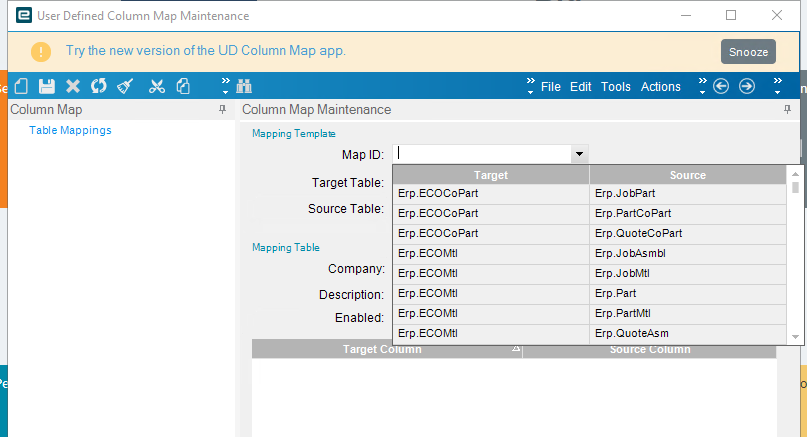Open the Map ID dropdown arrow
Screen dimensions: 807x437
[580, 154]
